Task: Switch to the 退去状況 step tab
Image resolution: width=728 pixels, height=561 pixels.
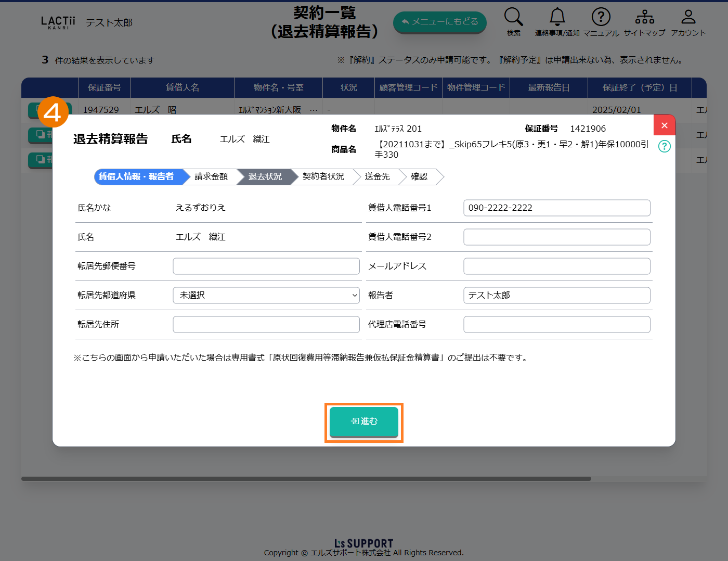Action: pyautogui.click(x=265, y=177)
